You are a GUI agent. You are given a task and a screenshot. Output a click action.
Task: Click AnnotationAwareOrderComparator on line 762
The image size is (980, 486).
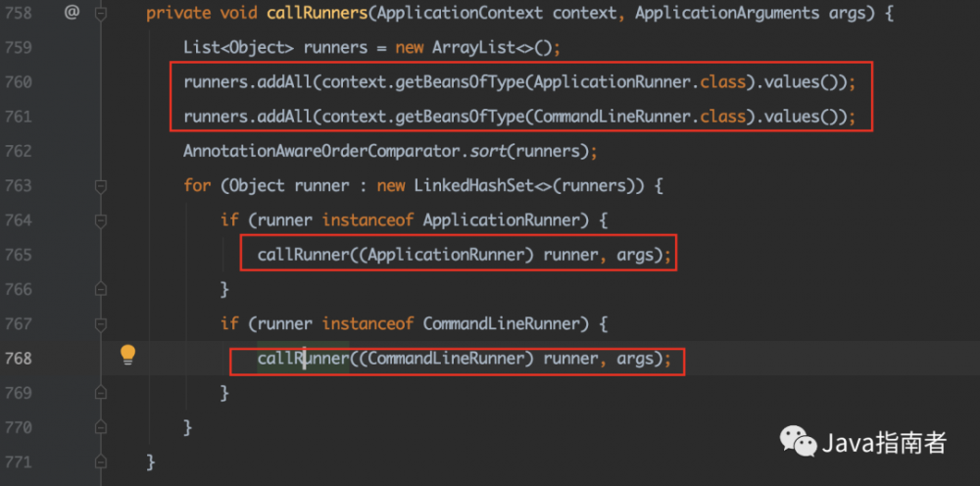point(321,151)
